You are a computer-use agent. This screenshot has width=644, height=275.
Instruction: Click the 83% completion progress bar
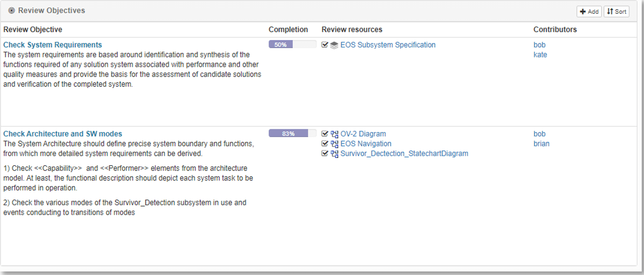point(292,133)
